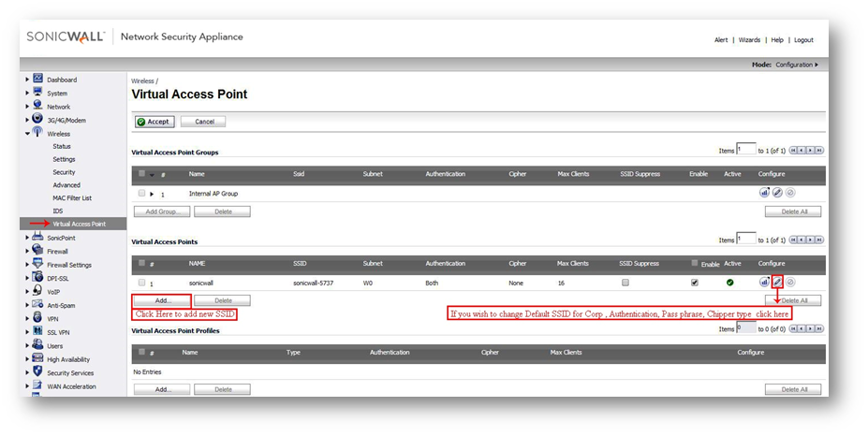Open Wireless Settings page
Screen dimensions: 868x436
tap(64, 159)
